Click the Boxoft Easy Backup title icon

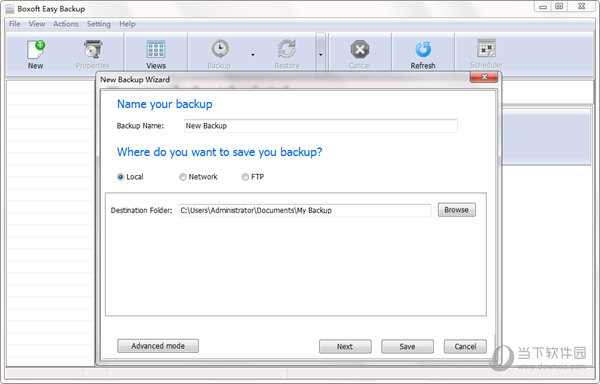(x=10, y=8)
